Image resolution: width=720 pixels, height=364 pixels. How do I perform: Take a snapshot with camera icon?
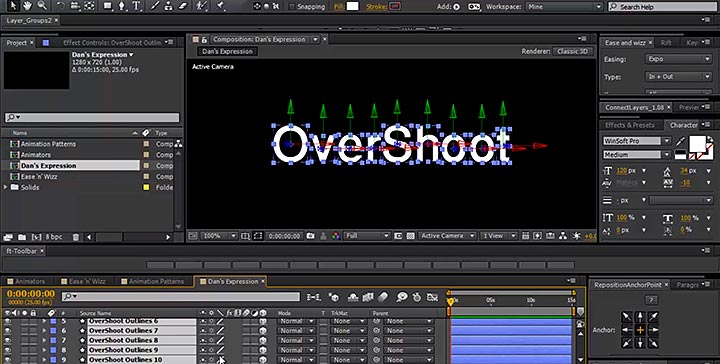pyautogui.click(x=311, y=236)
